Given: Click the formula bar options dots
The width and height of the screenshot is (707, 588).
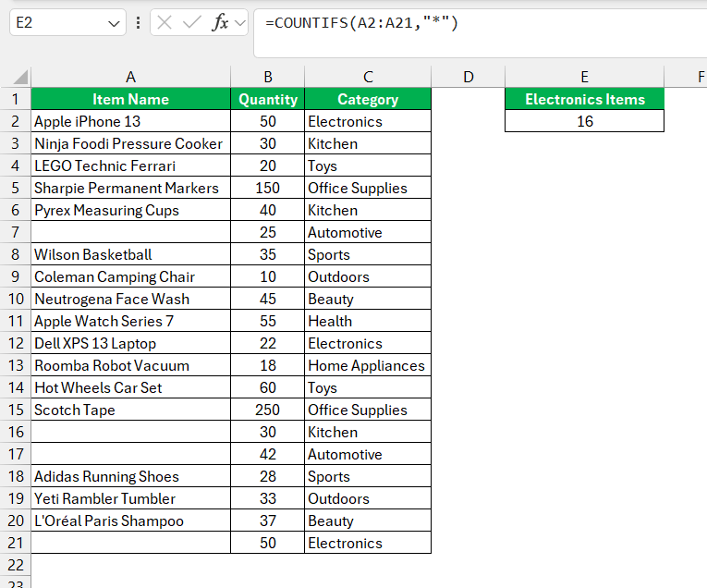Looking at the screenshot, I should pos(138,22).
